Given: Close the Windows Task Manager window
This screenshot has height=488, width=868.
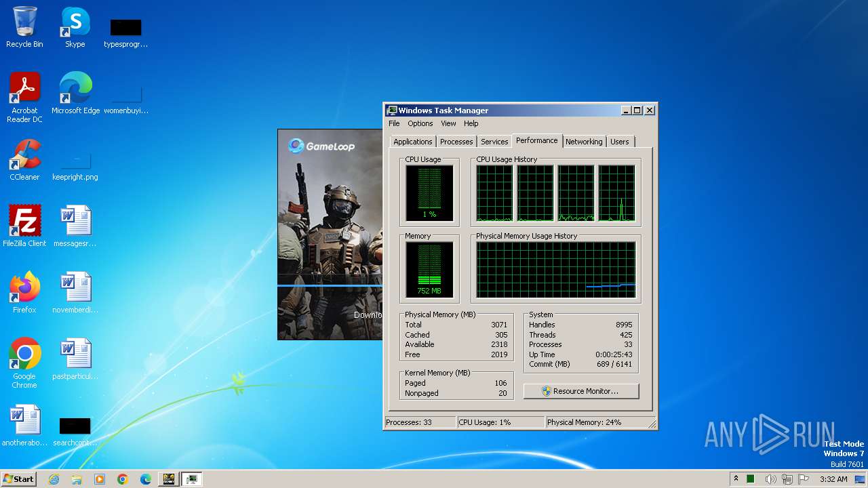Looking at the screenshot, I should pos(650,110).
